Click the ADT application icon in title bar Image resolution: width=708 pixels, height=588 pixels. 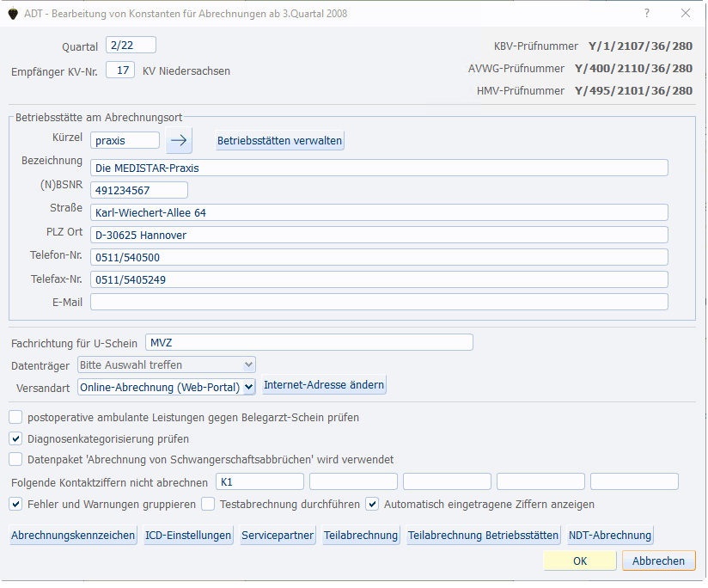coord(12,13)
